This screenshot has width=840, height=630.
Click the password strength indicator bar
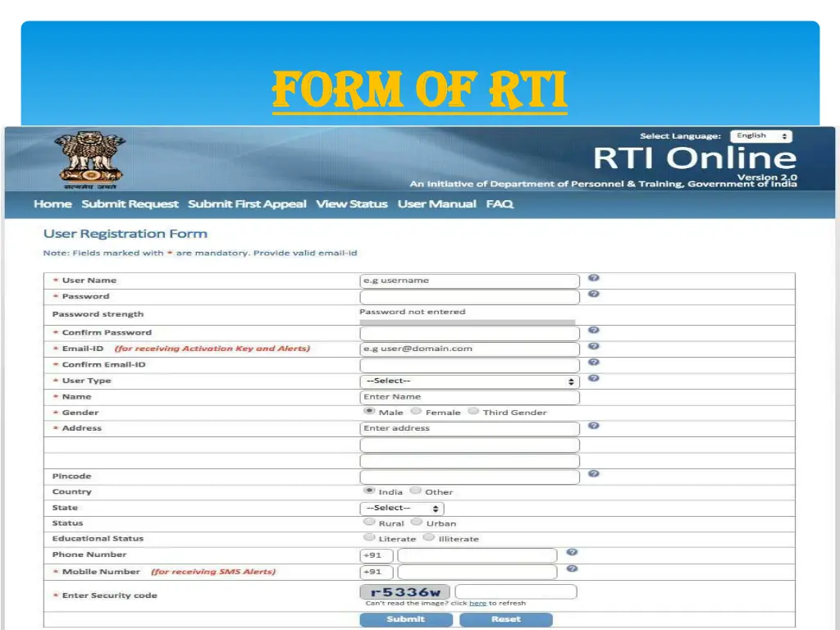468,322
